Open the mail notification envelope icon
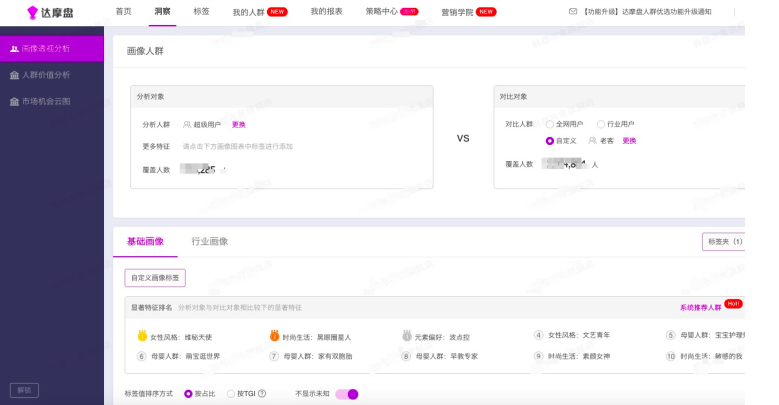Image resolution: width=779 pixels, height=405 pixels. pos(573,11)
